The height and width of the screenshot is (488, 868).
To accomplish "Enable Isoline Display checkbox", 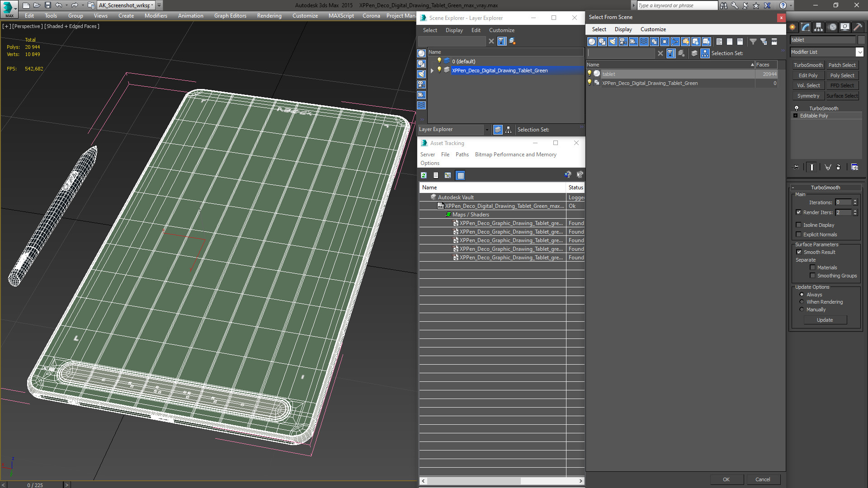I will 798,225.
